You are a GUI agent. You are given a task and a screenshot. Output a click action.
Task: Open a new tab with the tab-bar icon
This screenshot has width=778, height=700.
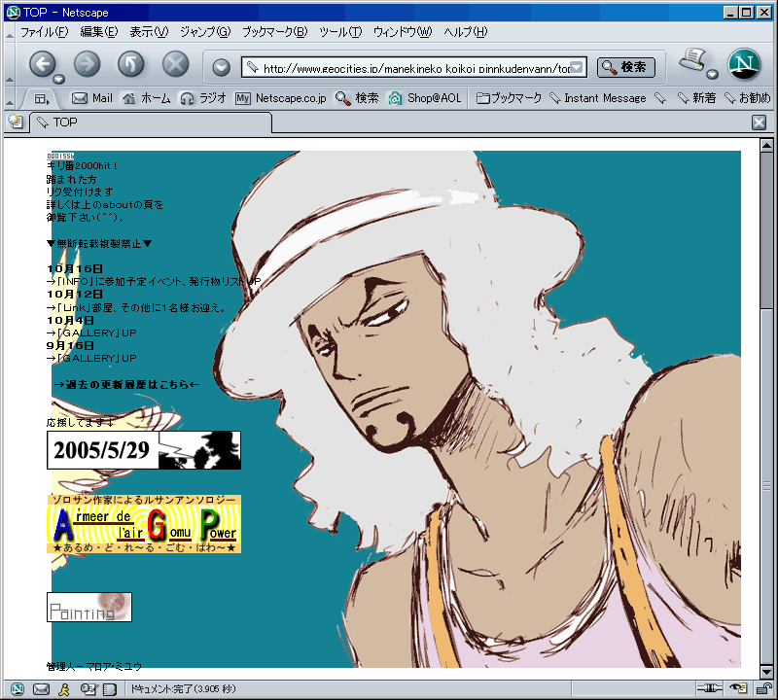point(16,122)
